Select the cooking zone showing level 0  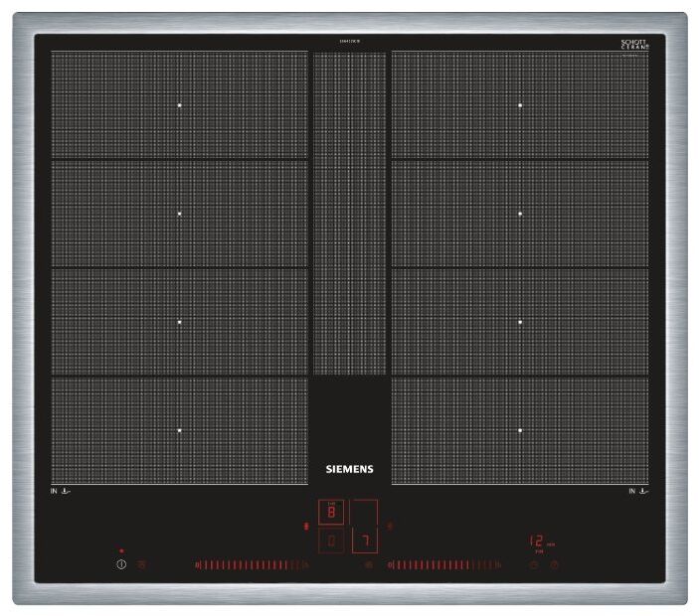(331, 542)
